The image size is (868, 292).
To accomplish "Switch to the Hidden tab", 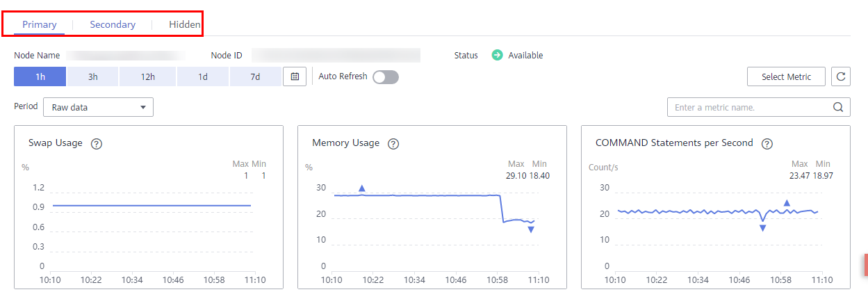I will (x=185, y=24).
